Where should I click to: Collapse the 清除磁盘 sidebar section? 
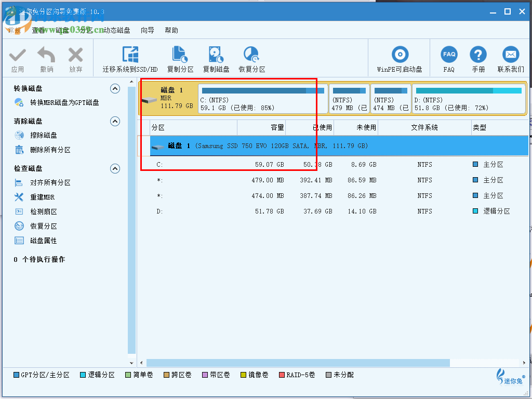click(115, 121)
